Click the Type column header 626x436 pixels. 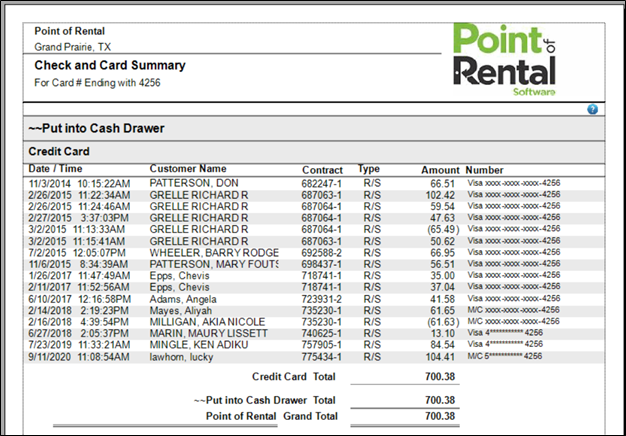click(368, 169)
